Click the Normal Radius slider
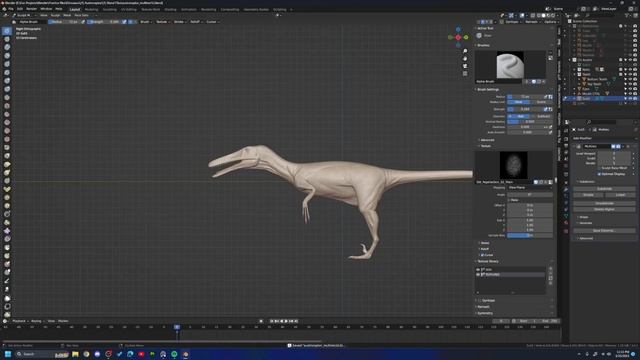Screen dimensions: 640x360 [530, 122]
